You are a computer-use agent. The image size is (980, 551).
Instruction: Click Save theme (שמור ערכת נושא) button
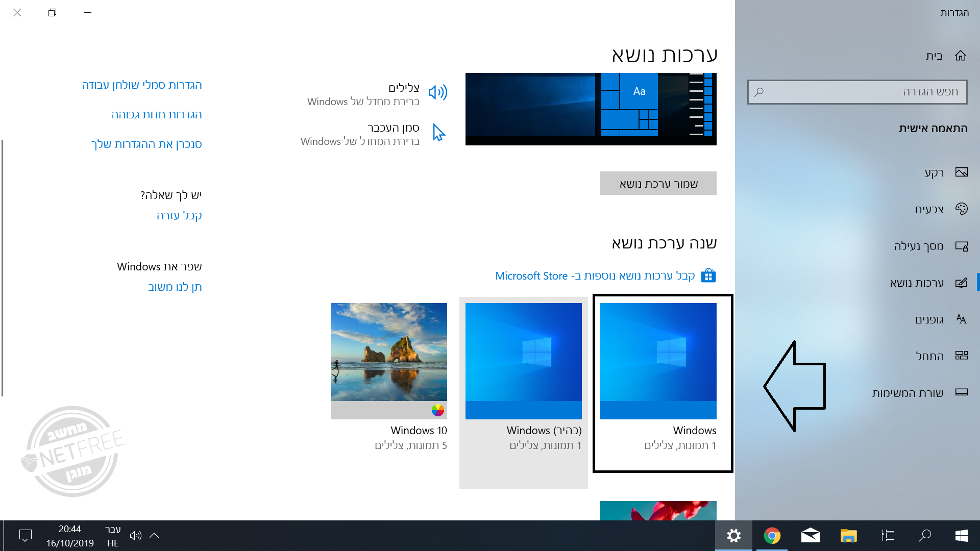click(x=658, y=184)
